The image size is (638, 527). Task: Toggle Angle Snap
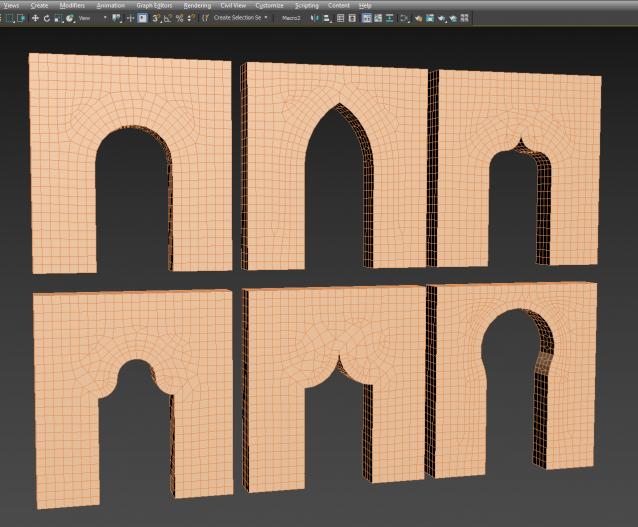167,18
